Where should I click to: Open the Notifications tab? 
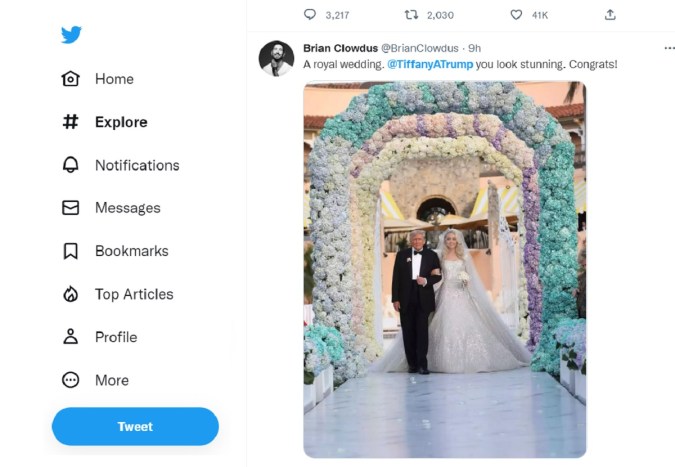(x=137, y=165)
